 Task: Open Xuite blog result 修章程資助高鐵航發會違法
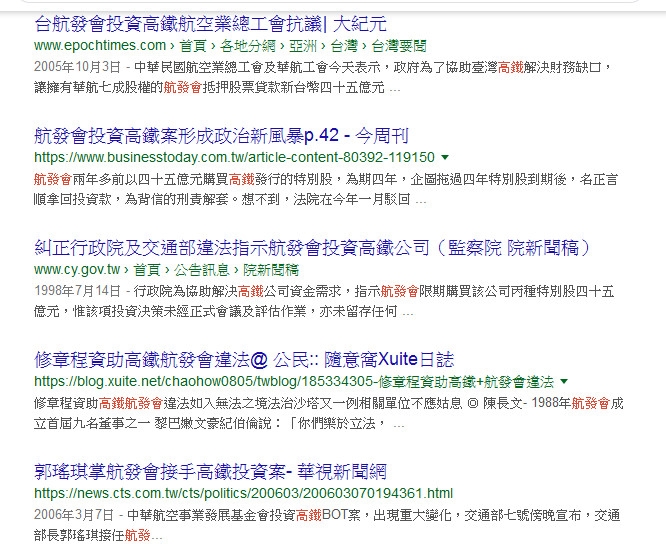[x=244, y=360]
